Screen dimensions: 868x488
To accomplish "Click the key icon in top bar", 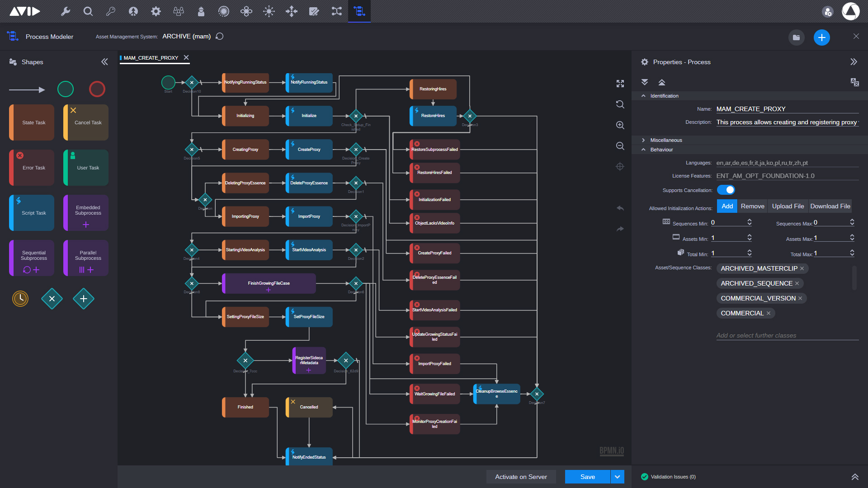I will (111, 11).
